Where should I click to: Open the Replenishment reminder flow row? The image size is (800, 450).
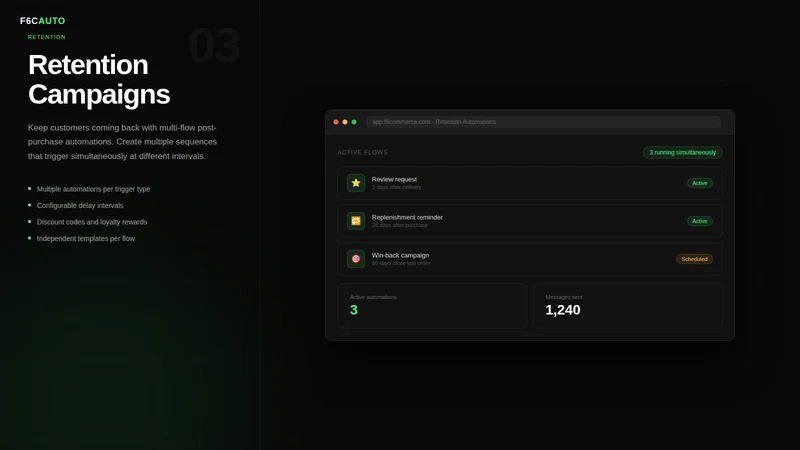[x=530, y=221]
